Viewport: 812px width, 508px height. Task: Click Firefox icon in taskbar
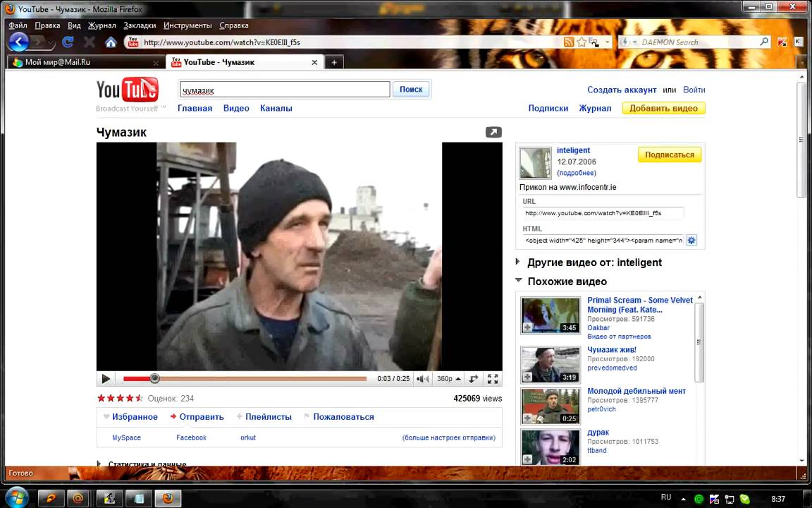tap(168, 499)
